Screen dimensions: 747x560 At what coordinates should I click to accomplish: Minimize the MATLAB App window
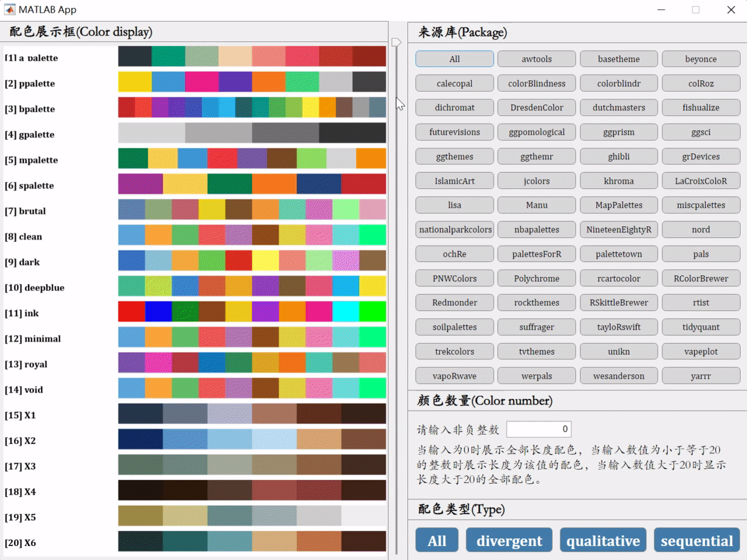(661, 9)
